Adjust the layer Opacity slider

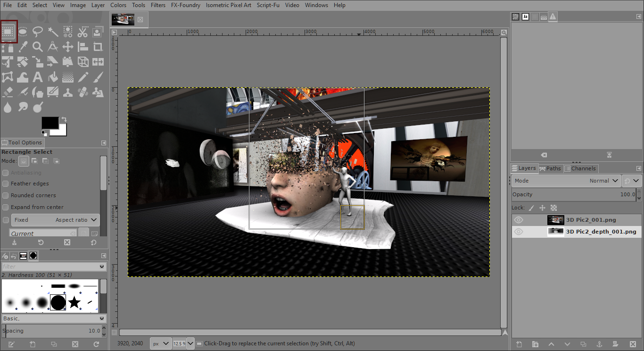[573, 194]
